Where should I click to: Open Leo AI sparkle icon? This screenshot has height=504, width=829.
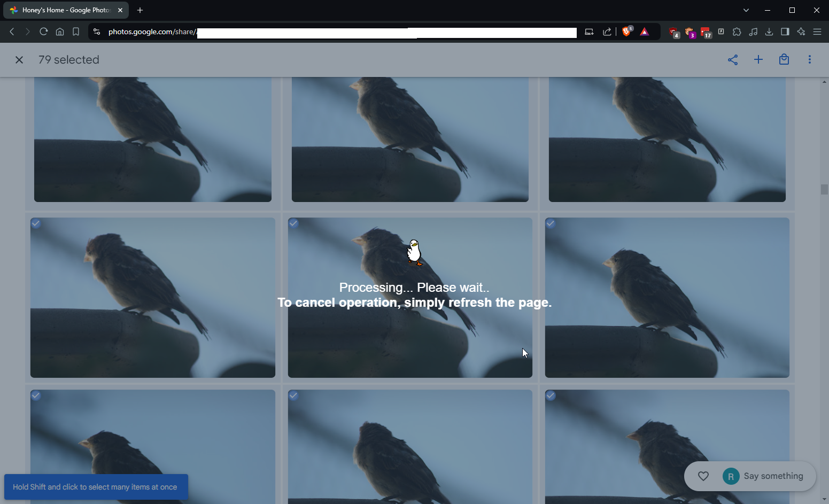[x=801, y=32]
